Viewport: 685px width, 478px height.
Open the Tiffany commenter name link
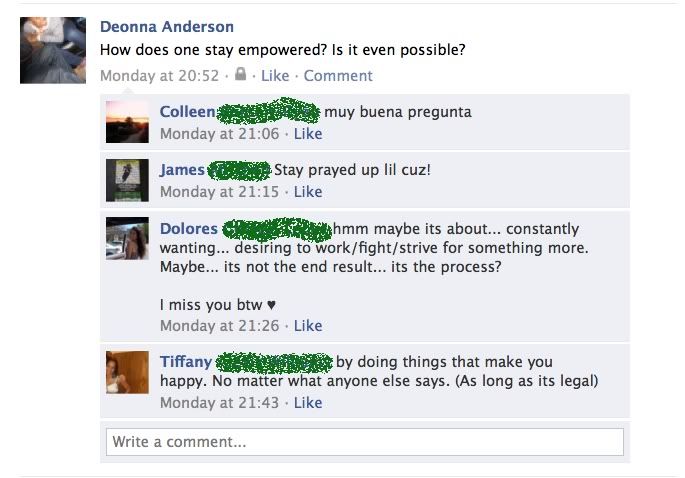pyautogui.click(x=186, y=362)
